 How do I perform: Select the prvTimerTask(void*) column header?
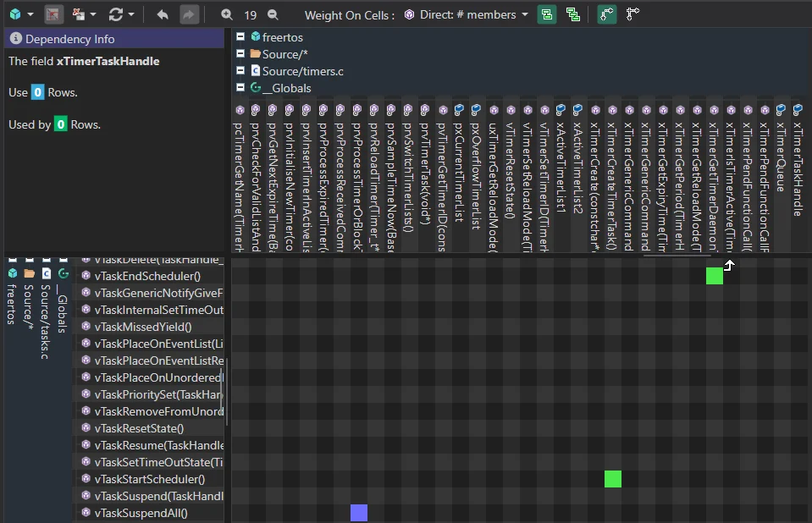coord(425,173)
